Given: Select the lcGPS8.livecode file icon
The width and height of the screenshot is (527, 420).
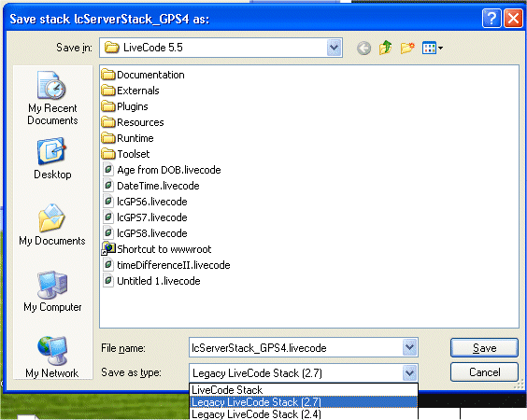Looking at the screenshot, I should tap(108, 232).
